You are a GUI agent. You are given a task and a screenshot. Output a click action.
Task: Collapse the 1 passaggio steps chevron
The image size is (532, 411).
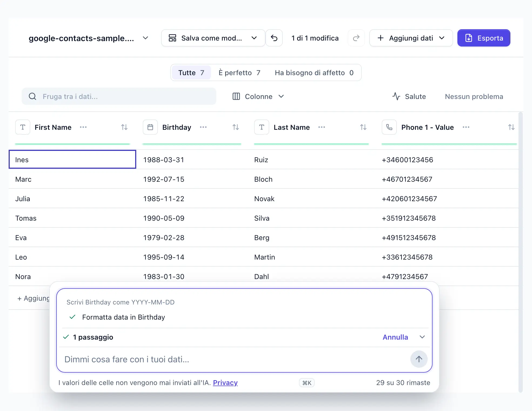tap(422, 337)
